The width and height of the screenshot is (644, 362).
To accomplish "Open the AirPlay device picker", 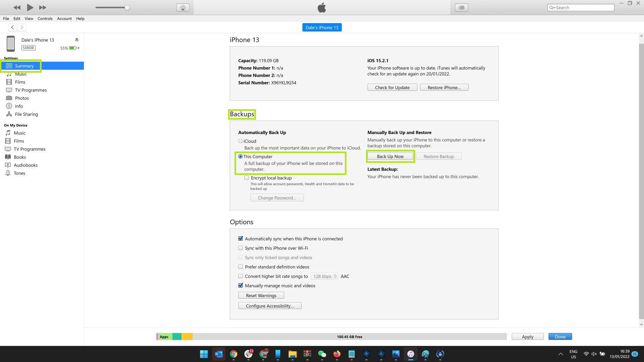I will pyautogui.click(x=183, y=7).
